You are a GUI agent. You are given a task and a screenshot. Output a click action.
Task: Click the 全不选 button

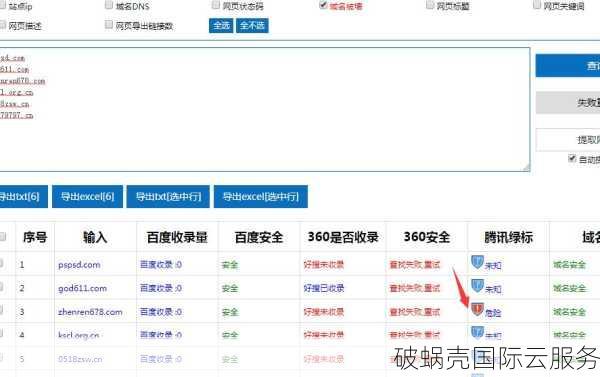(252, 26)
